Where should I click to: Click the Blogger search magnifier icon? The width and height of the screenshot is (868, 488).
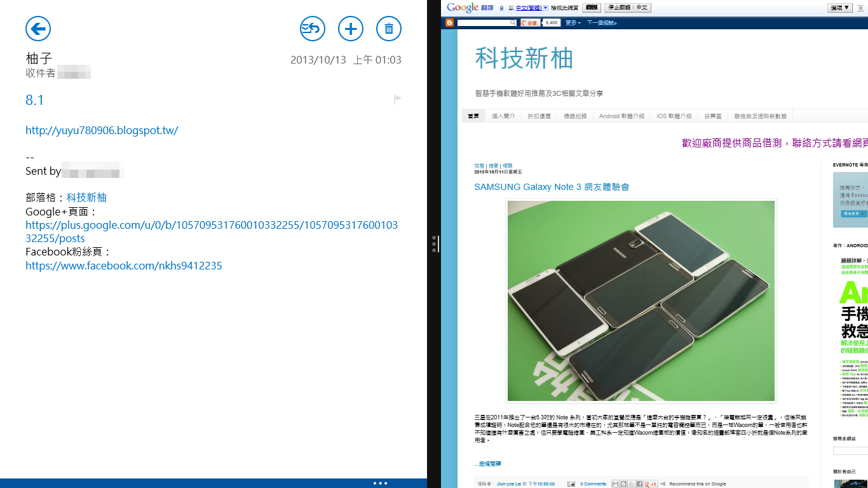point(513,22)
